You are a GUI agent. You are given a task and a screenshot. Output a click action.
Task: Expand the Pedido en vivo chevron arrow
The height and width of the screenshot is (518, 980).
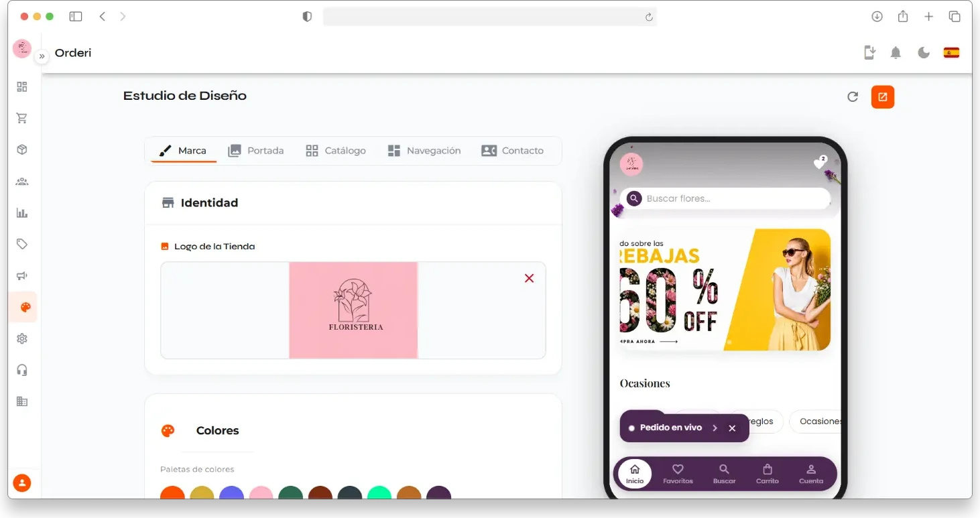pos(715,428)
